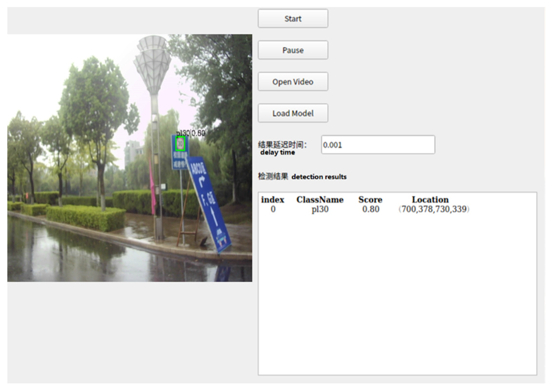The image size is (552, 392).
Task: Select result row index 0
Action: (273, 209)
